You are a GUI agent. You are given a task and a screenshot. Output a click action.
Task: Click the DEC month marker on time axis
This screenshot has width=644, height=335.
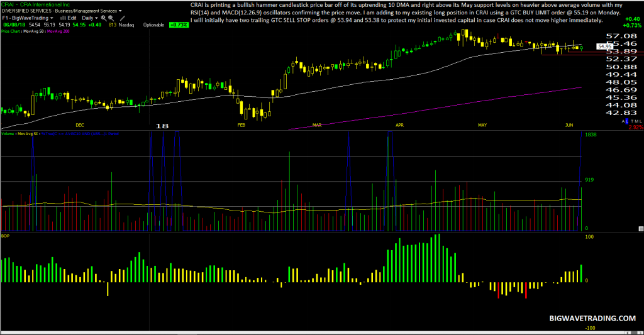80,125
